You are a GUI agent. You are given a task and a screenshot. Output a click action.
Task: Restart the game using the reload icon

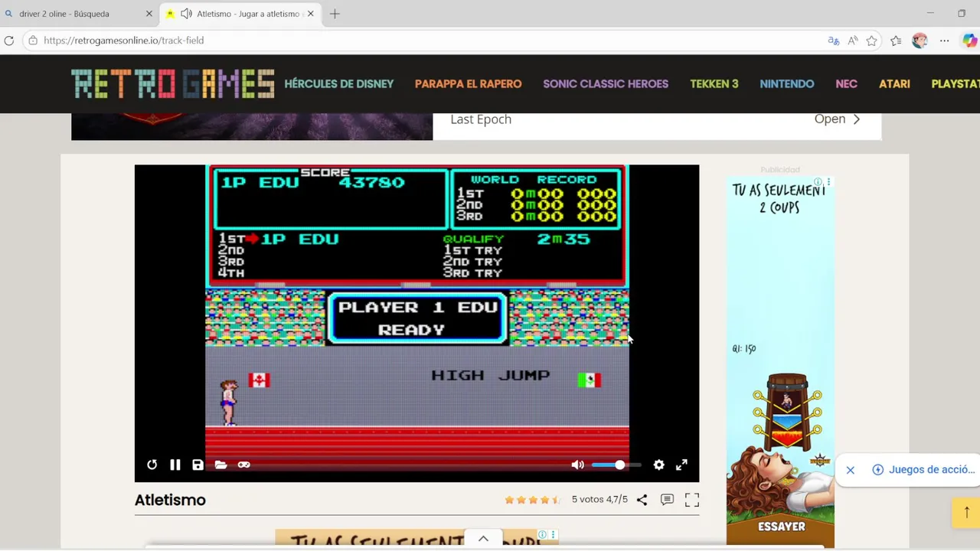[152, 465]
